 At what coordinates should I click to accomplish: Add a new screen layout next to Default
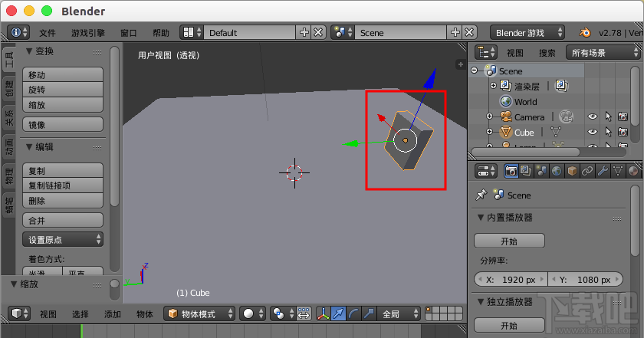(304, 32)
